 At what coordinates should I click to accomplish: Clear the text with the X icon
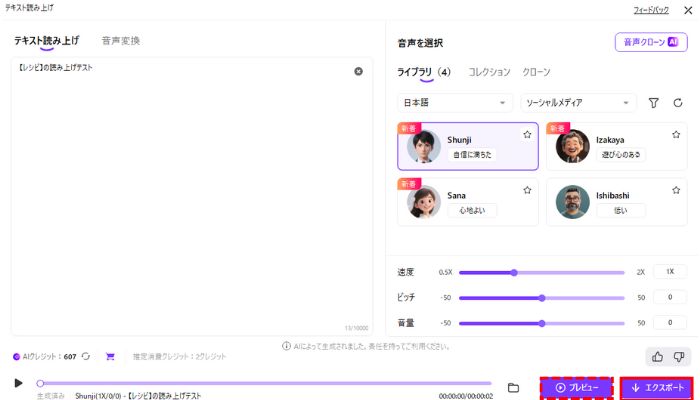pyautogui.click(x=358, y=71)
